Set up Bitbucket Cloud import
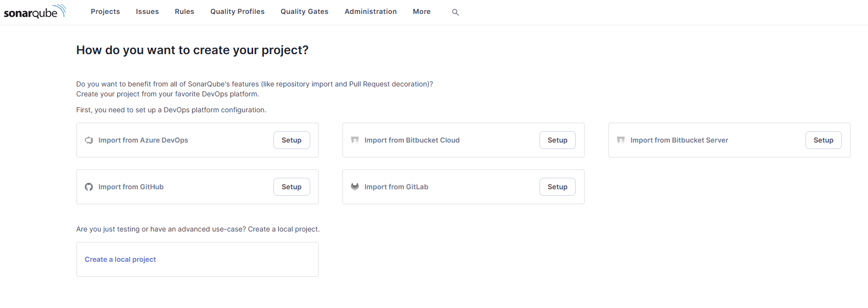Image resolution: width=868 pixels, height=308 pixels. tap(557, 140)
